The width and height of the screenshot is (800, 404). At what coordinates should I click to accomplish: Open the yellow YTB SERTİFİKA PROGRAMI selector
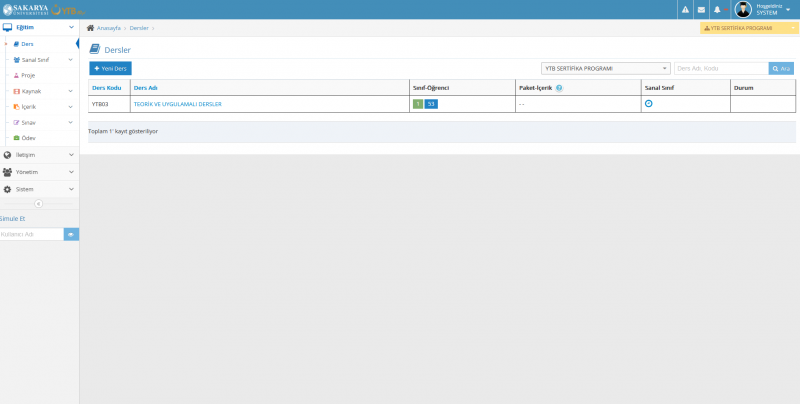749,28
